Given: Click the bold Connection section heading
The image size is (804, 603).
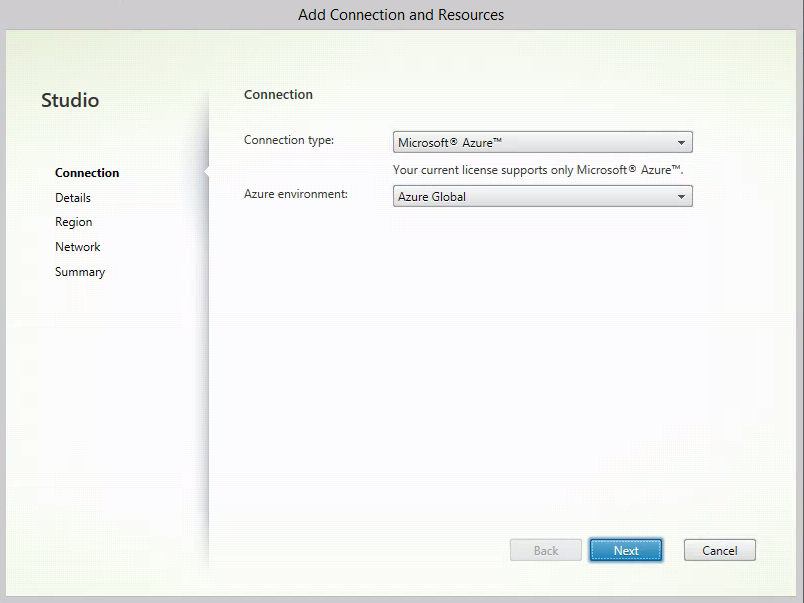Looking at the screenshot, I should pos(278,94).
